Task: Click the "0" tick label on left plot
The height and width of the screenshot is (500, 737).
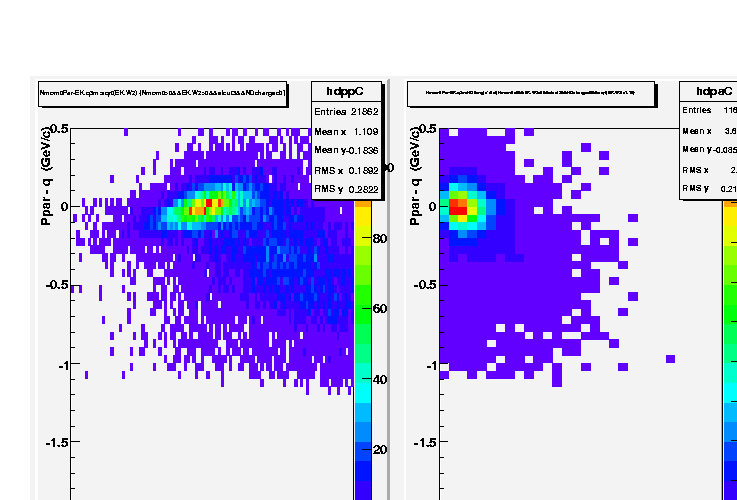Action: 64,207
